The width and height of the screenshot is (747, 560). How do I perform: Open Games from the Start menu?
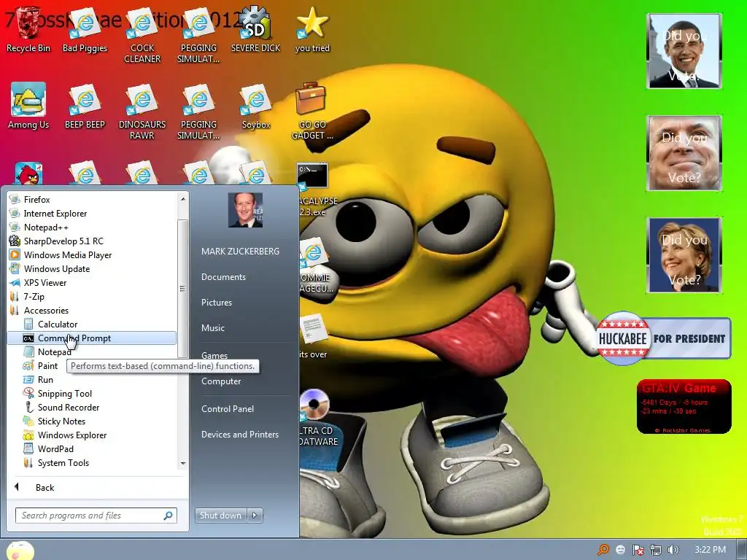pos(214,355)
